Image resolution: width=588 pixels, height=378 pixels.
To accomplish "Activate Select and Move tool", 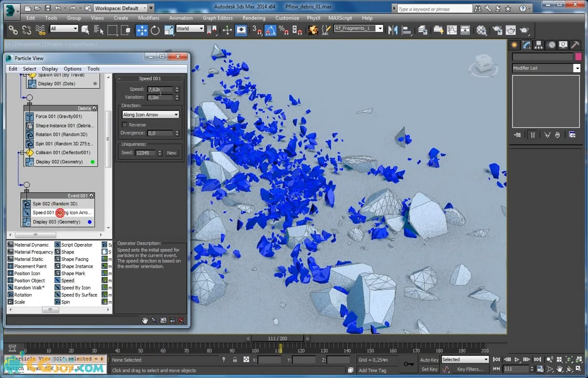I will 142,30.
